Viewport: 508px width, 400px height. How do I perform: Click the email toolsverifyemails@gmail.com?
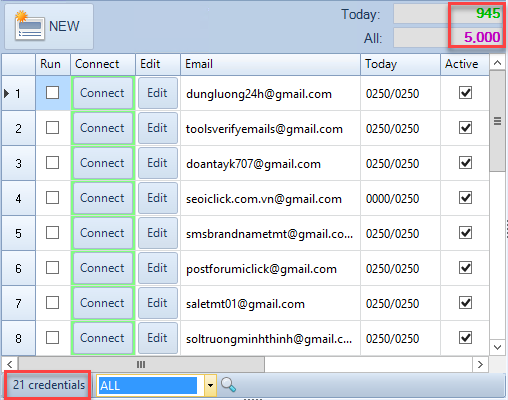pos(264,129)
